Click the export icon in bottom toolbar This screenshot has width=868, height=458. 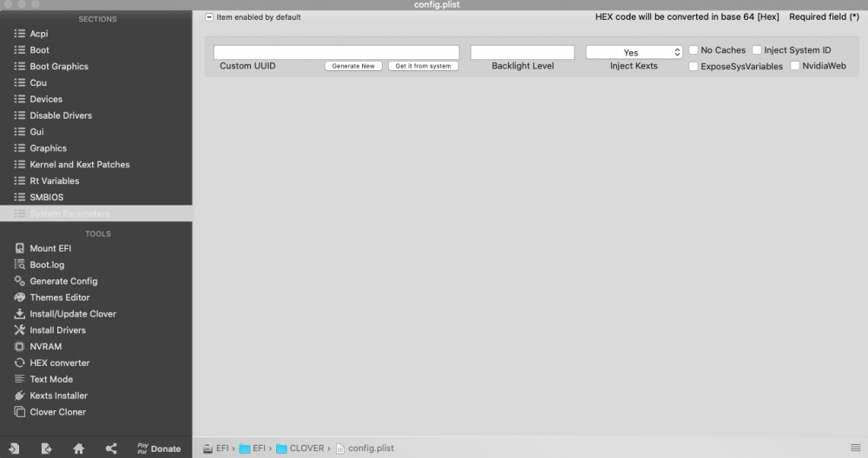[46, 448]
